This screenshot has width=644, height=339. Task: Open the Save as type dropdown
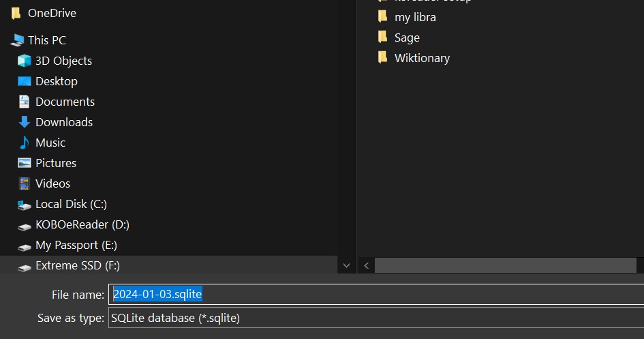(376, 318)
